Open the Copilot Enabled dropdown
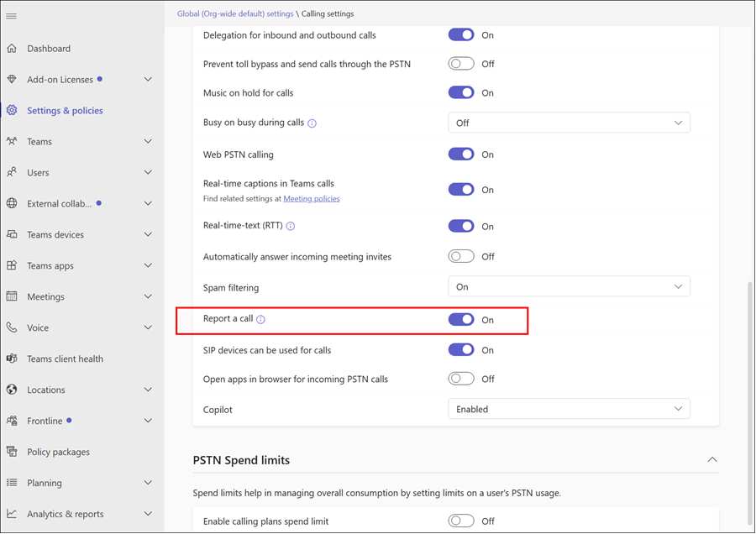Screen dimensions: 756x534 click(569, 410)
